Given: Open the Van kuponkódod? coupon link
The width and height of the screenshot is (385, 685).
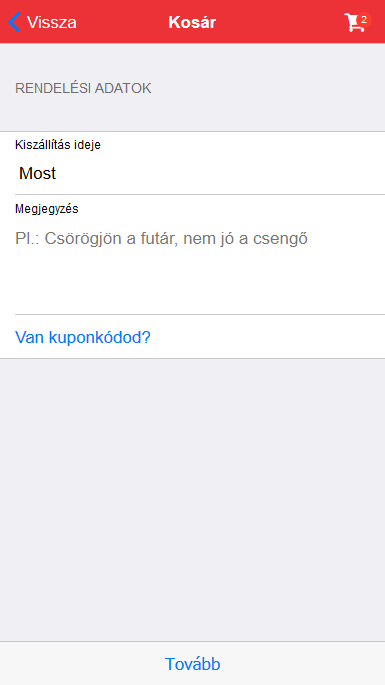Looking at the screenshot, I should (83, 337).
